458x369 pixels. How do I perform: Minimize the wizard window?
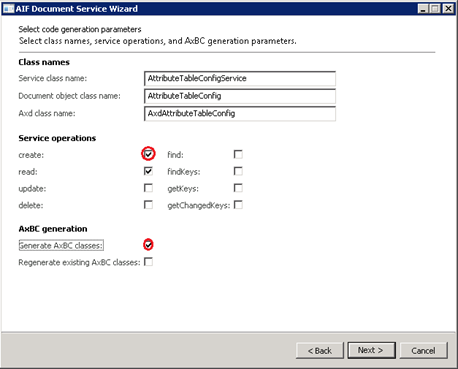tap(423, 9)
